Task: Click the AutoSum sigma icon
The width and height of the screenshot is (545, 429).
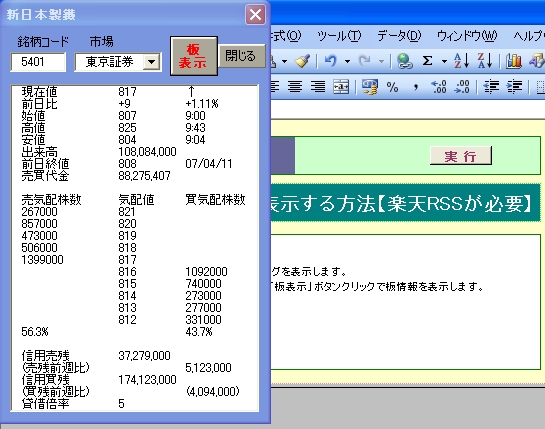Action: point(428,61)
